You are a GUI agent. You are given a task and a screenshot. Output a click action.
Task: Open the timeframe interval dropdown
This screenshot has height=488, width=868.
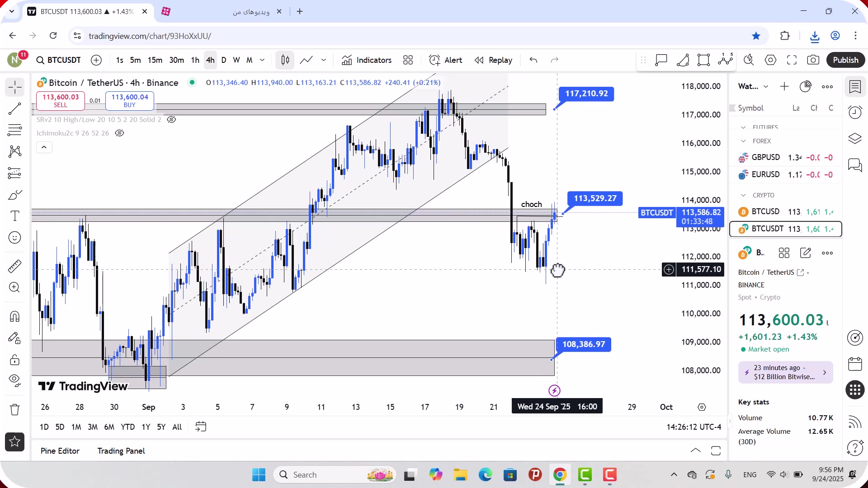point(262,60)
